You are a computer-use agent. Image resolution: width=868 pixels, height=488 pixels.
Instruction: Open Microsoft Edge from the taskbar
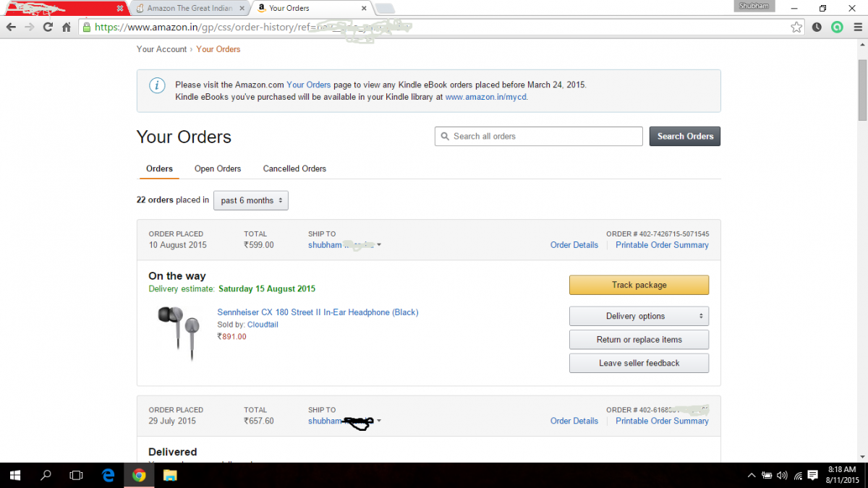tap(108, 475)
